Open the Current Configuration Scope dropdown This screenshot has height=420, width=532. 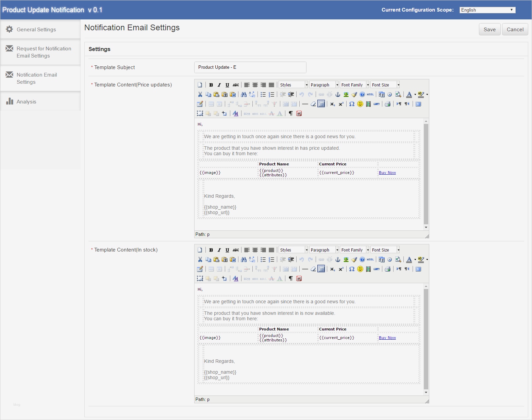487,10
